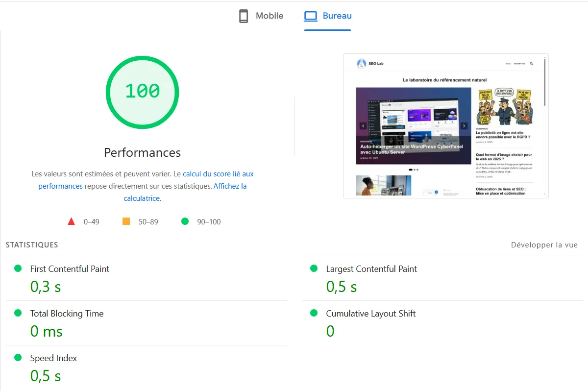Click the SEO Lab logo in preview
This screenshot has width=588, height=391.
tap(362, 63)
